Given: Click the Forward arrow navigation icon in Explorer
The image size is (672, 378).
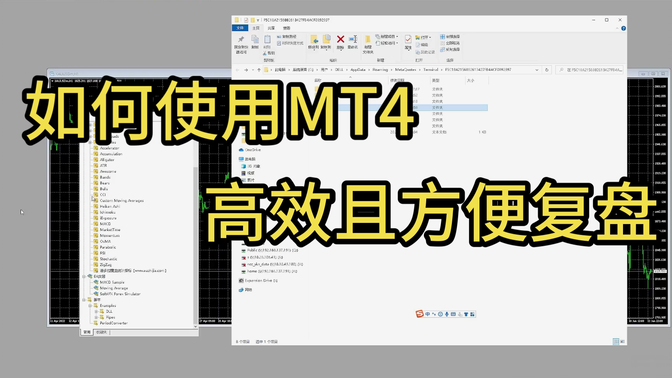Looking at the screenshot, I should [x=246, y=69].
